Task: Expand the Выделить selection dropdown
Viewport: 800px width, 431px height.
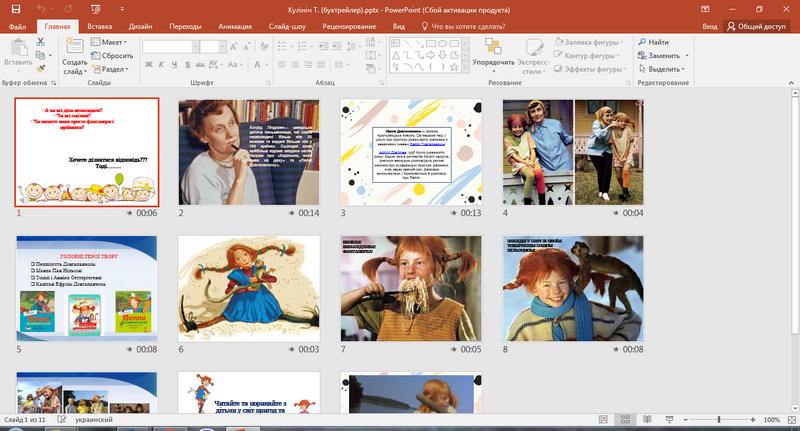Action: [x=685, y=69]
